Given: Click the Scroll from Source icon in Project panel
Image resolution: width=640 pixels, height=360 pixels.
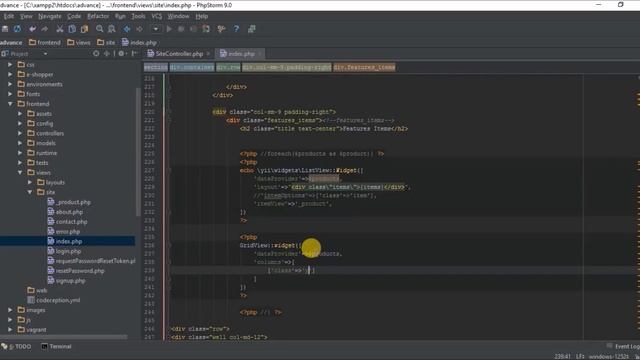Looking at the screenshot, I should point(96,53).
